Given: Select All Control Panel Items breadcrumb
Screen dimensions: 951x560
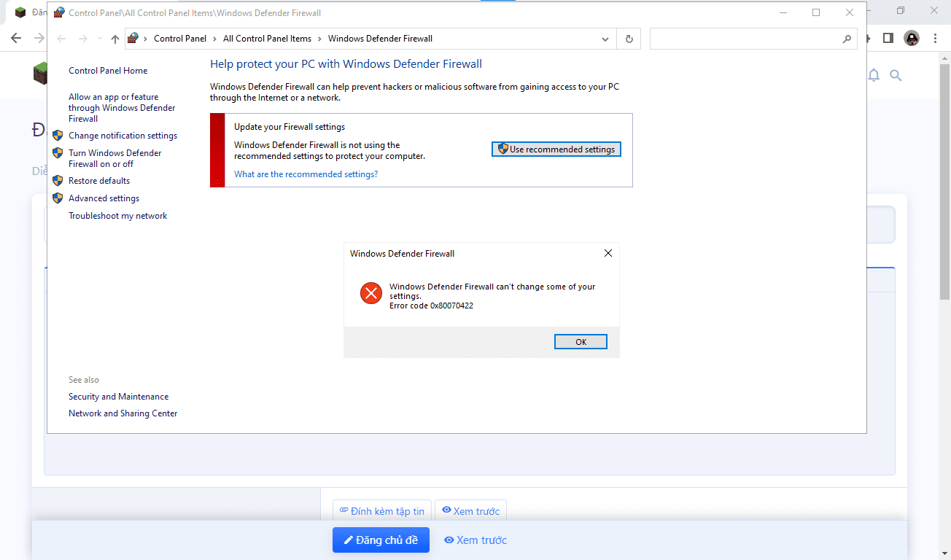Looking at the screenshot, I should [x=267, y=39].
